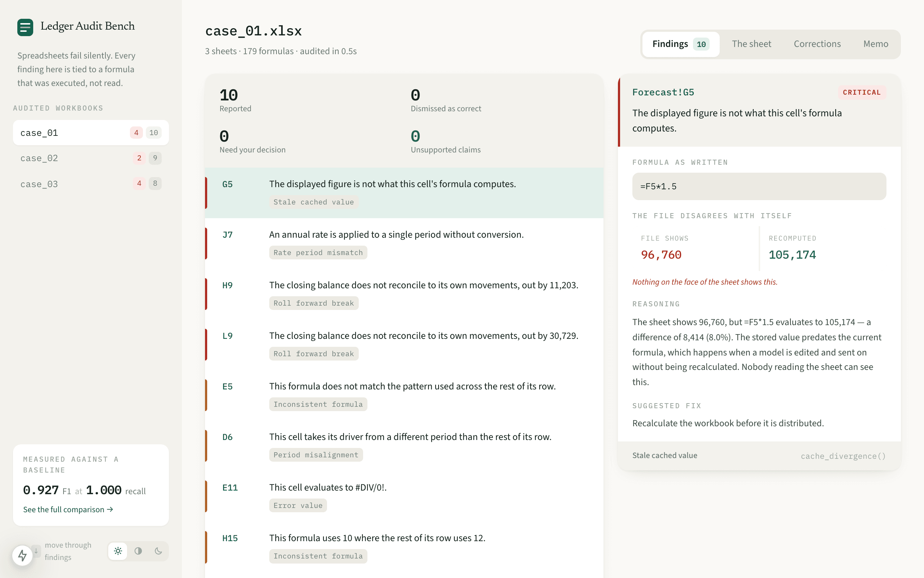Switch to The sheet tab

click(x=751, y=44)
